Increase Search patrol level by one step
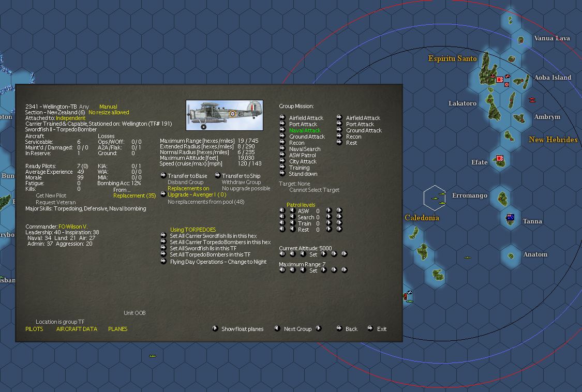 click(329, 217)
